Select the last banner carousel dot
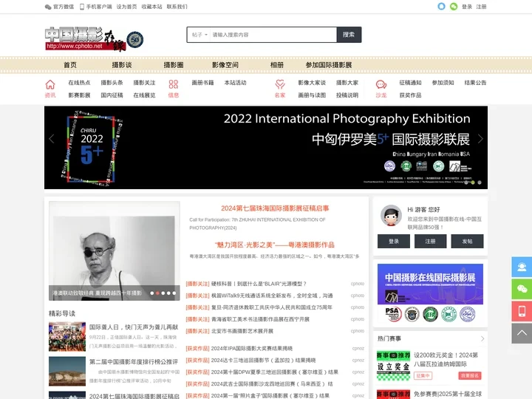This screenshot has width=532, height=399. [480, 183]
